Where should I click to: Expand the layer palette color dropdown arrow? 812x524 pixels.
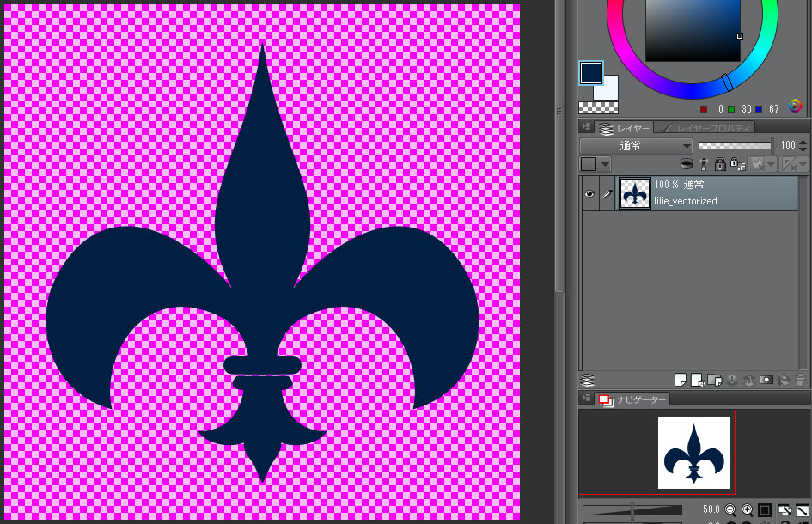point(605,164)
